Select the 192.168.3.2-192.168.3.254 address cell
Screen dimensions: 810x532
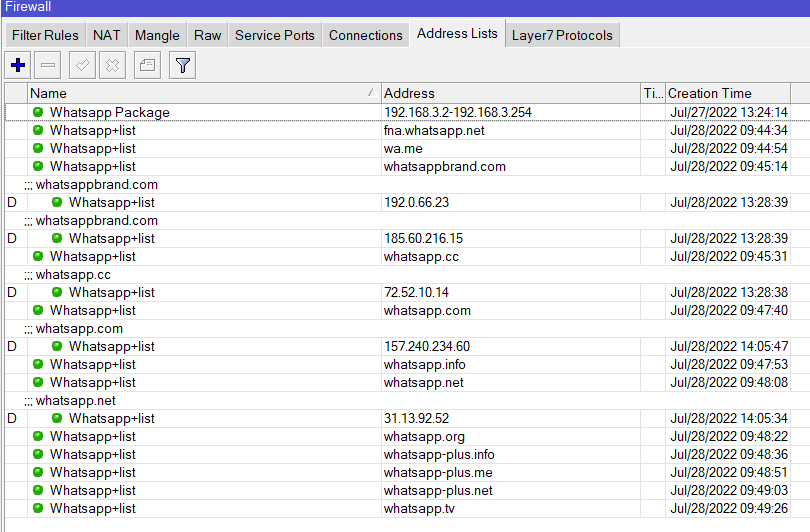pyautogui.click(x=510, y=112)
